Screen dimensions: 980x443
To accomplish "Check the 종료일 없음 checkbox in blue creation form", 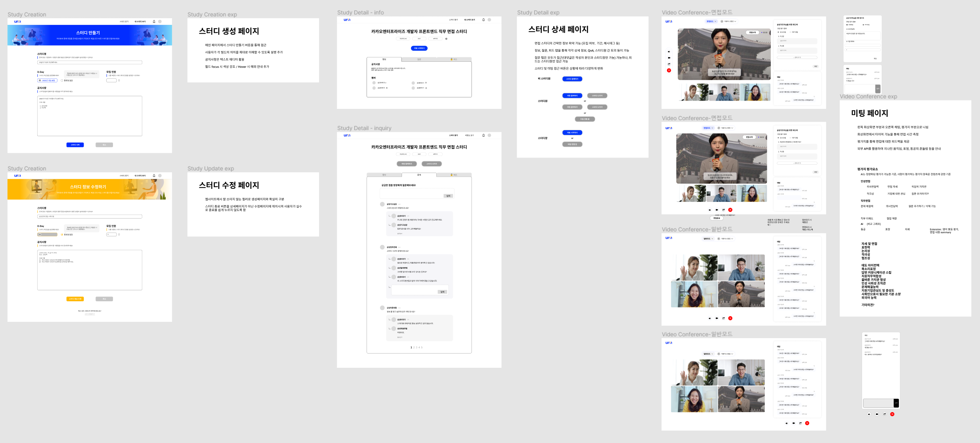I will 62,80.
